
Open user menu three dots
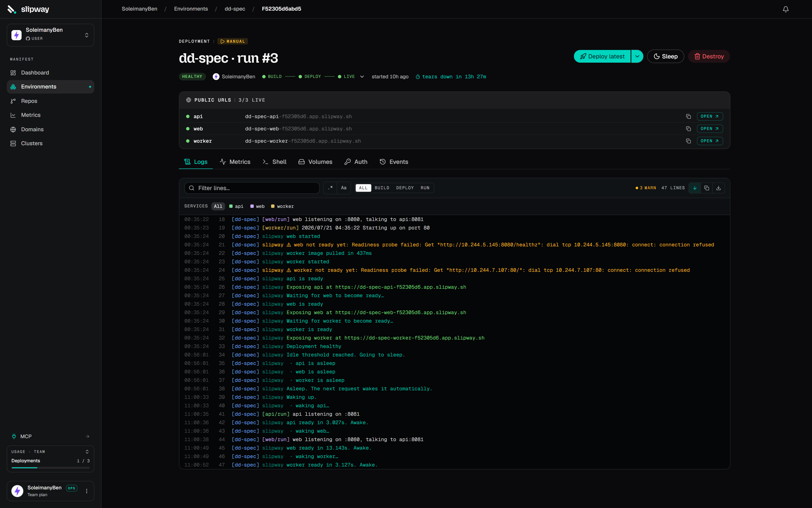[x=86, y=491]
